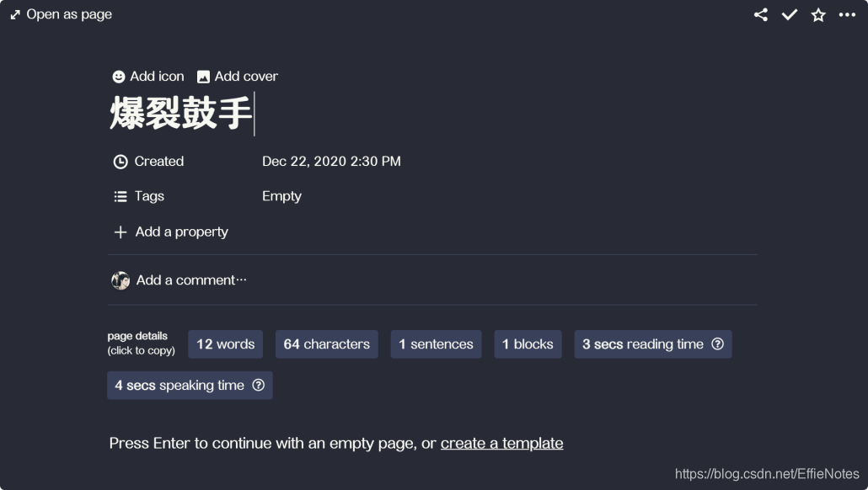Viewport: 868px width, 490px height.
Task: Favorite this page with the star icon
Action: pos(817,14)
